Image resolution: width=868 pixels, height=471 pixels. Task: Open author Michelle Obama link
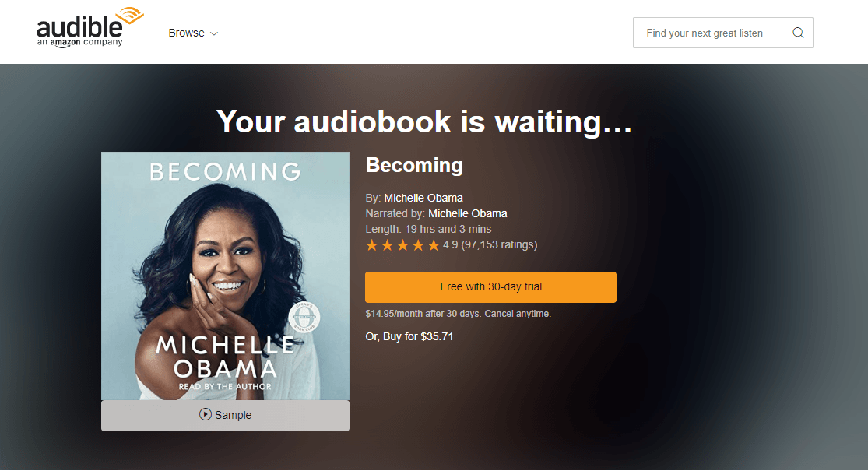[423, 198]
